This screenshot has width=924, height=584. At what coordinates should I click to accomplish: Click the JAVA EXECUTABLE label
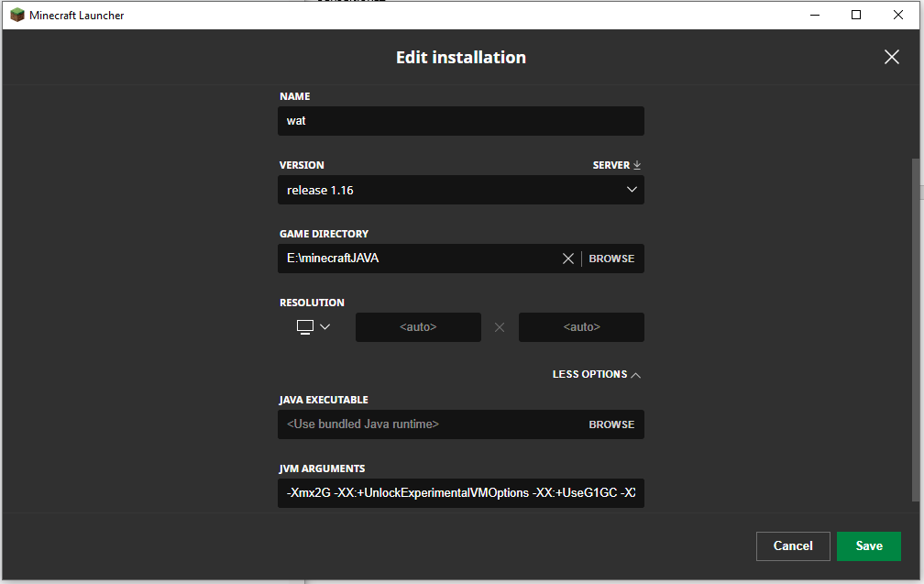[323, 400]
